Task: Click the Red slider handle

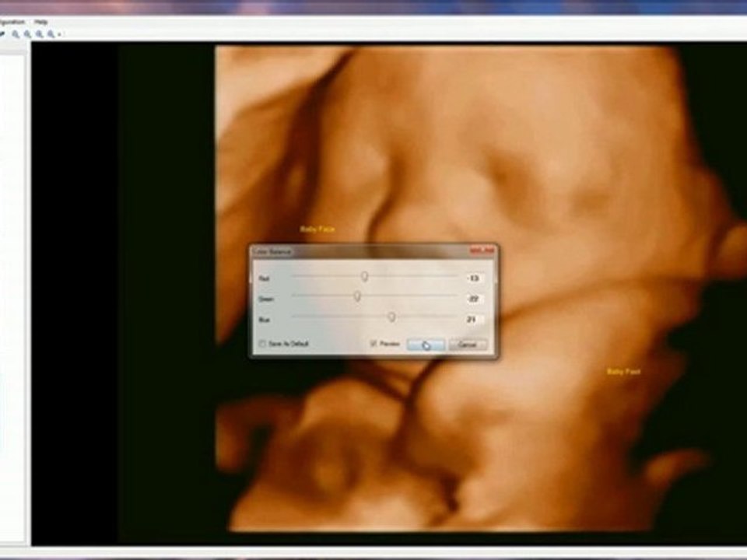Action: click(364, 276)
